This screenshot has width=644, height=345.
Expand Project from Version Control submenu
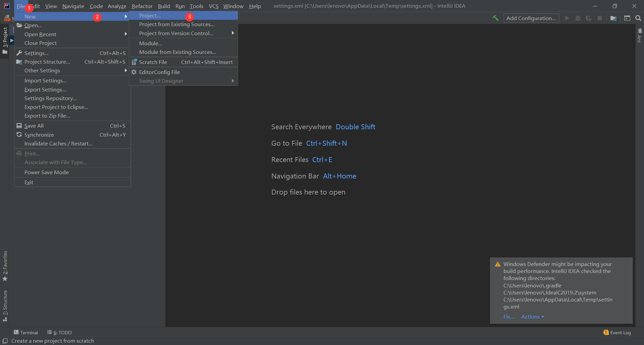(x=183, y=33)
